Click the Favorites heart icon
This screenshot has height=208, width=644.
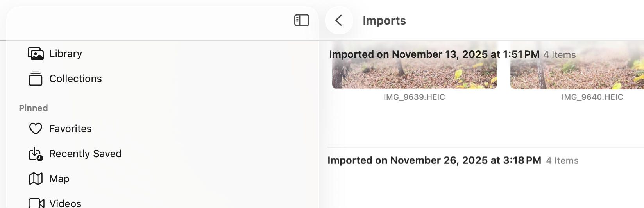click(x=36, y=129)
